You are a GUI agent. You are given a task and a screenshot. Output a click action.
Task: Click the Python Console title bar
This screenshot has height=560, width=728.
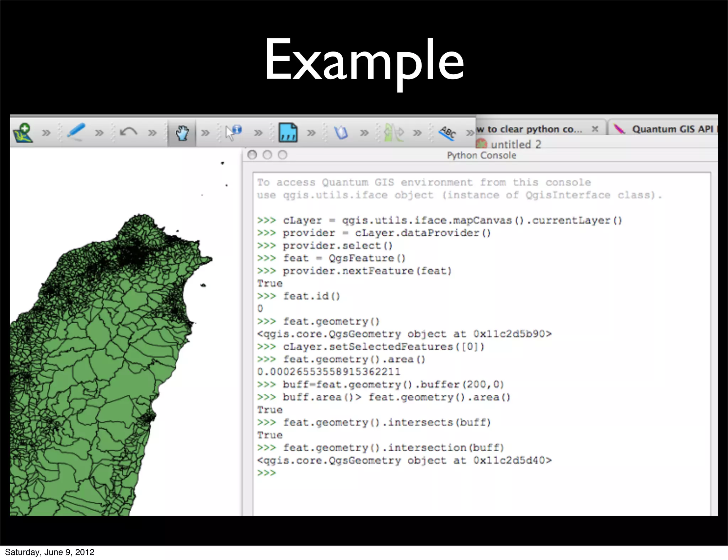(481, 155)
